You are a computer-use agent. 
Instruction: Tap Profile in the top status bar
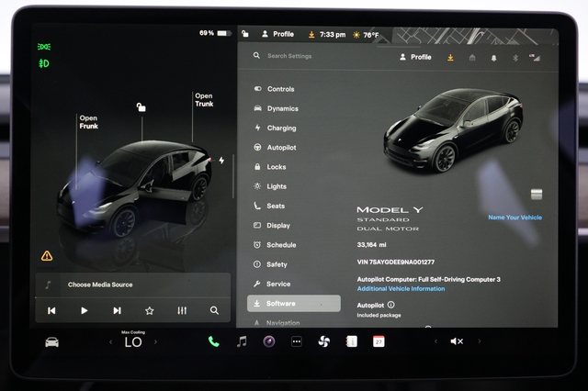[277, 34]
